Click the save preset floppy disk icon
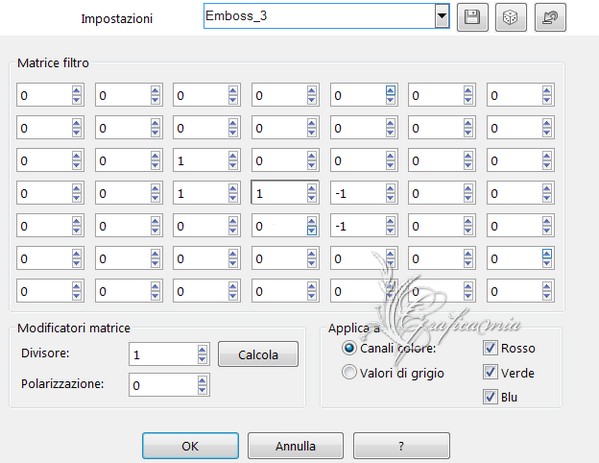Screen dimensions: 599x463 472,17
